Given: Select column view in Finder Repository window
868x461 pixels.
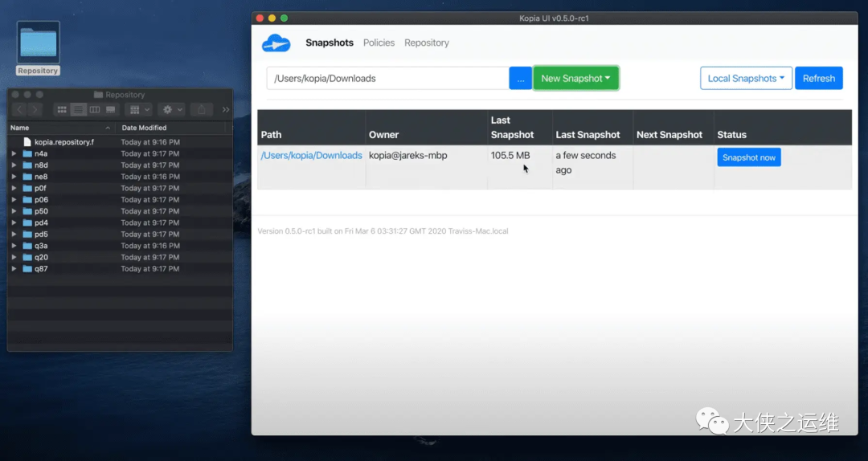Looking at the screenshot, I should tap(95, 109).
